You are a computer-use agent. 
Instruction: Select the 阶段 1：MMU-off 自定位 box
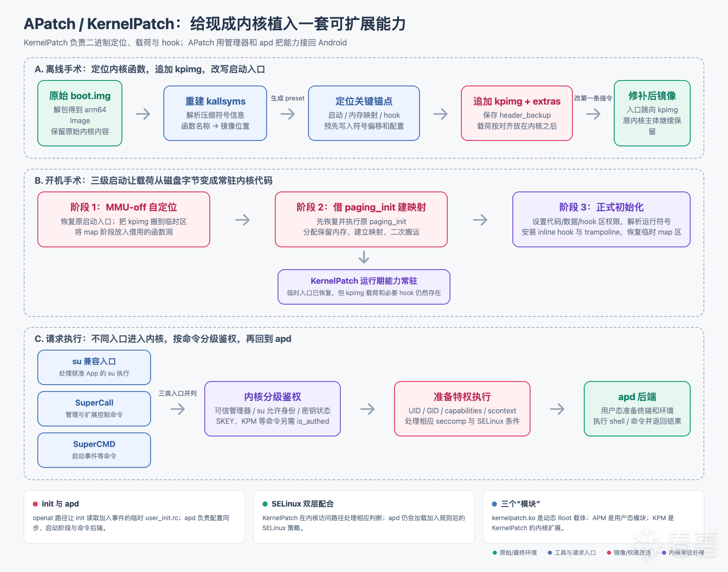click(x=124, y=220)
